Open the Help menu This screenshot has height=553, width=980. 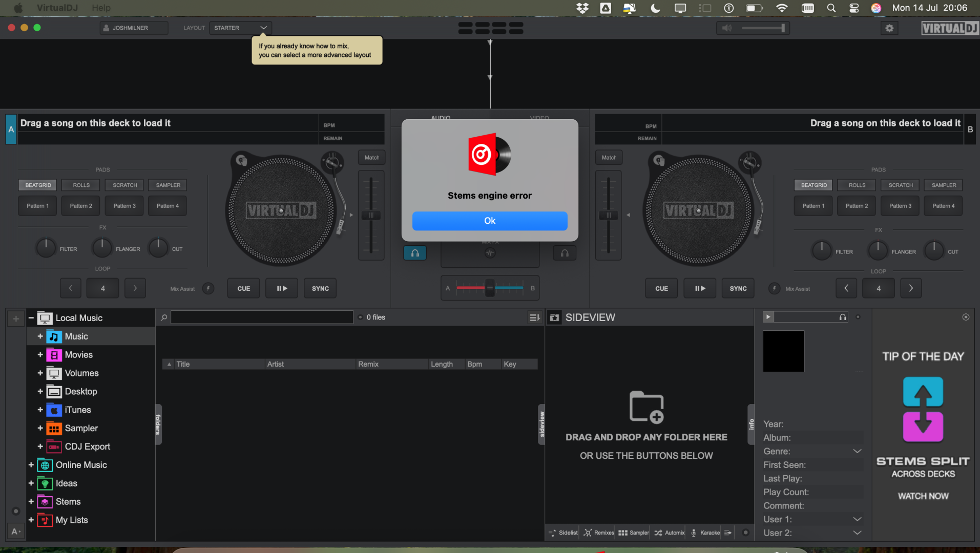(x=101, y=8)
